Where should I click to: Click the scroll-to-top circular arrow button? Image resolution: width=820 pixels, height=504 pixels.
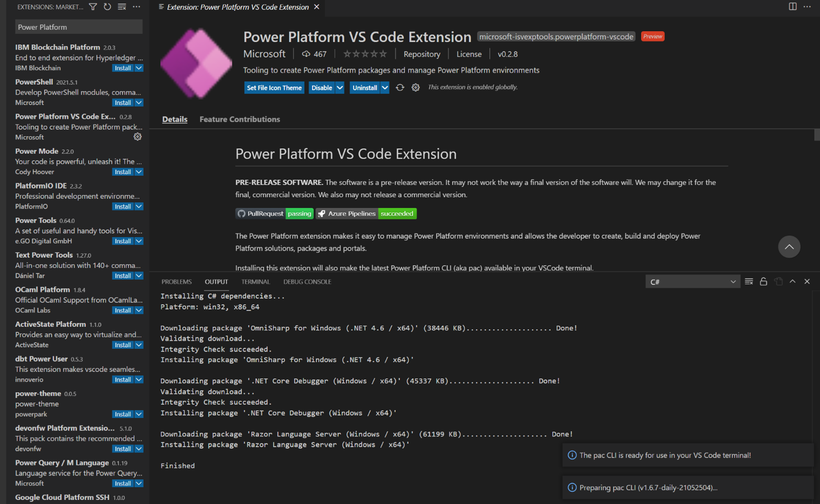tap(789, 247)
